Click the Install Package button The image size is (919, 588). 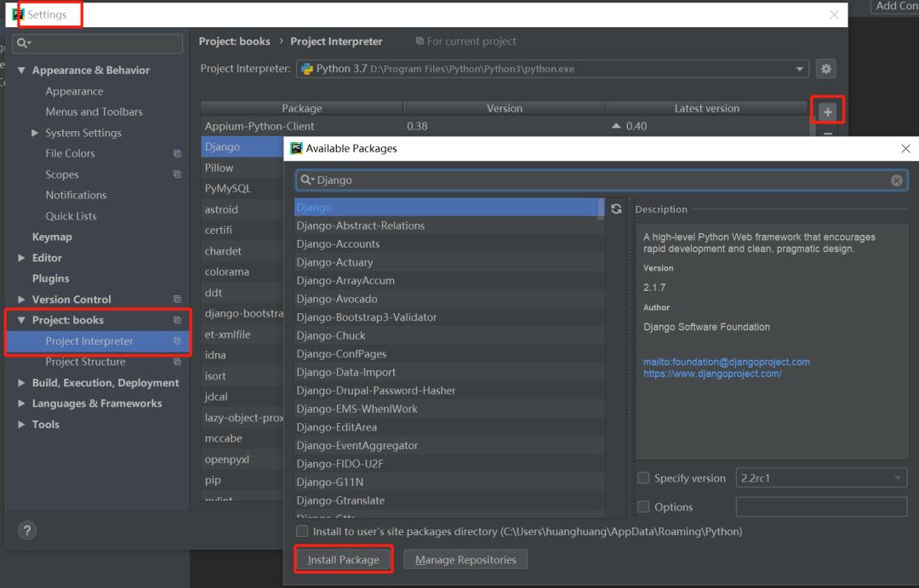pos(344,560)
